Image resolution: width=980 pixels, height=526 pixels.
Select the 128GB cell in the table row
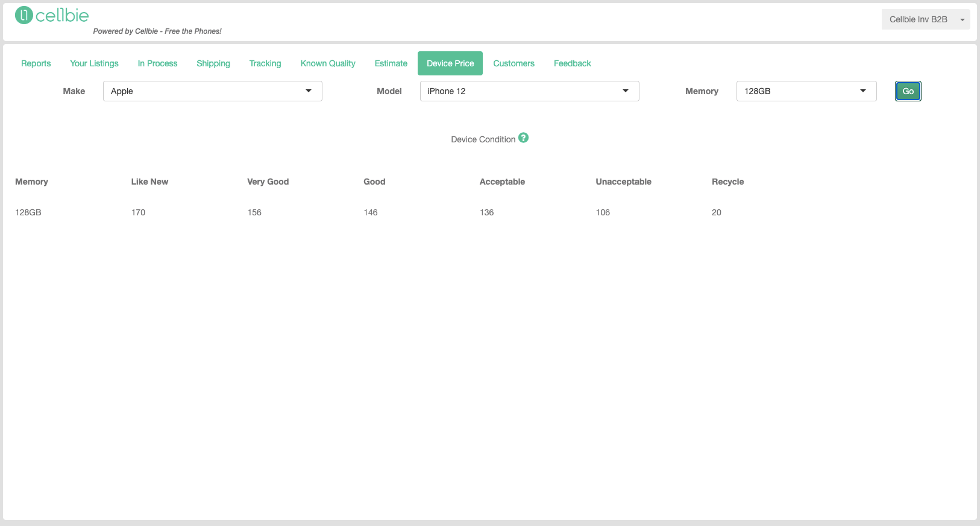tap(28, 212)
